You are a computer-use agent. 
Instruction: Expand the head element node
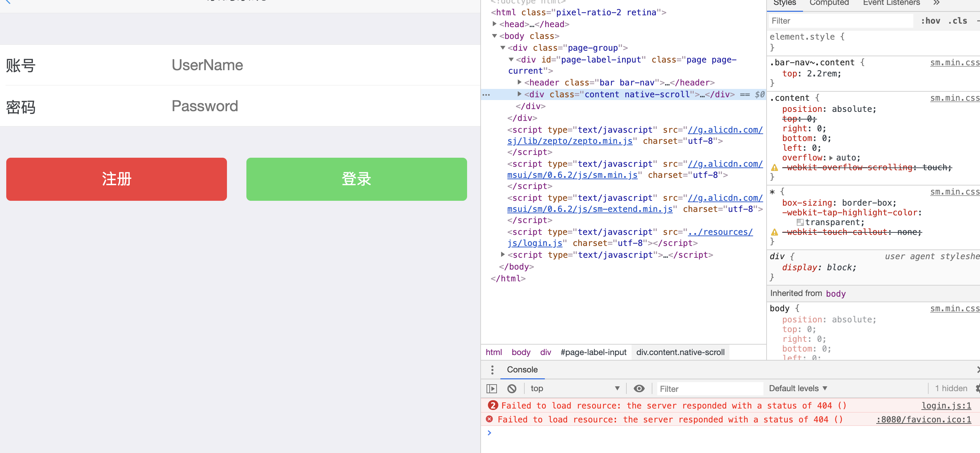point(494,24)
